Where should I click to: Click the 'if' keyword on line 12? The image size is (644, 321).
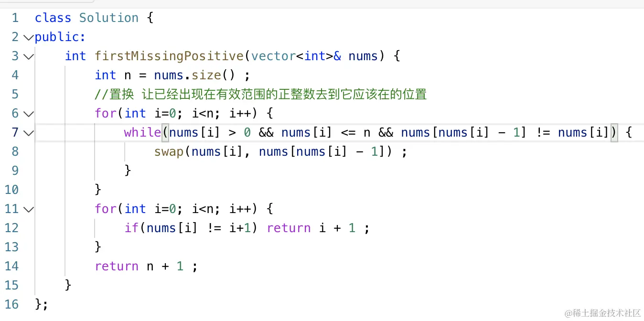click(x=131, y=228)
